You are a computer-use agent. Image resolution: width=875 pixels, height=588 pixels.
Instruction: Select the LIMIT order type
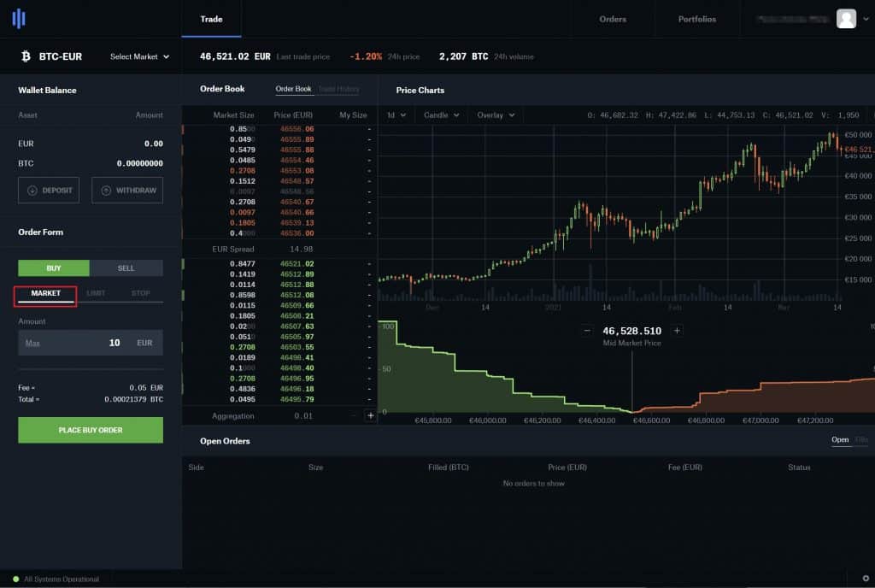click(x=96, y=293)
